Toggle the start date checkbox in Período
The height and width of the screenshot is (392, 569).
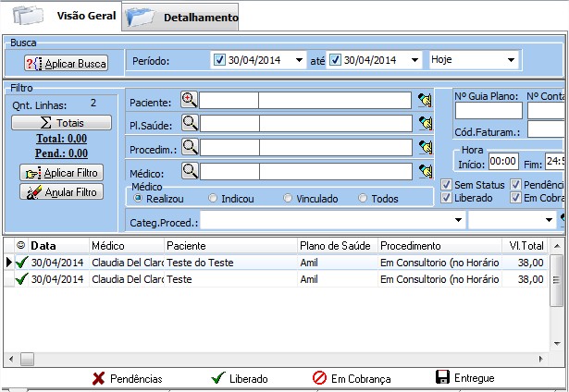[219, 60]
